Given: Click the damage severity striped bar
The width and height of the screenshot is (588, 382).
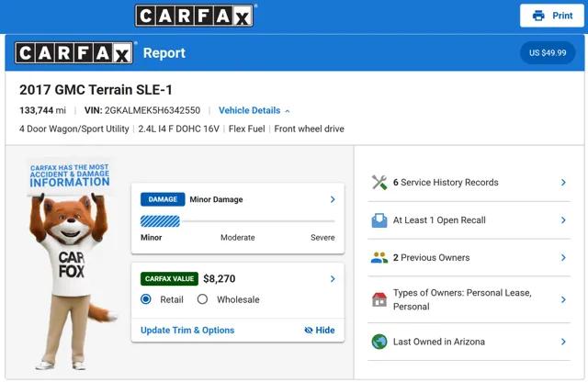Looking at the screenshot, I should pos(160,221).
